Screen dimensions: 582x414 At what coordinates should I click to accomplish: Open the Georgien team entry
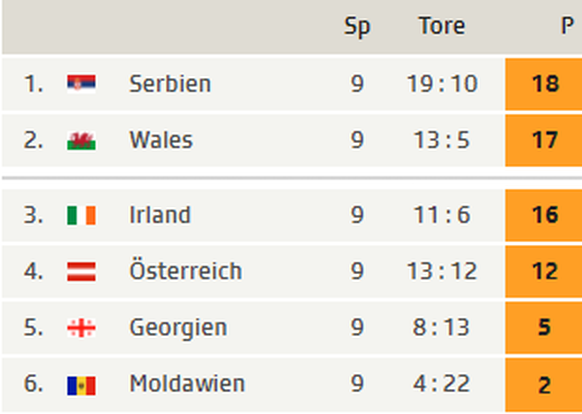[x=178, y=329]
